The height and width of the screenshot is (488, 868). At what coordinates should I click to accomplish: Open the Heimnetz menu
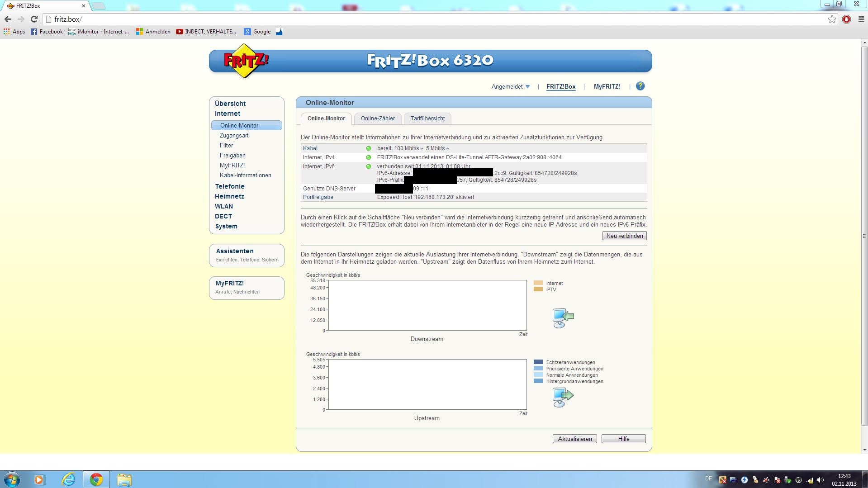(229, 196)
